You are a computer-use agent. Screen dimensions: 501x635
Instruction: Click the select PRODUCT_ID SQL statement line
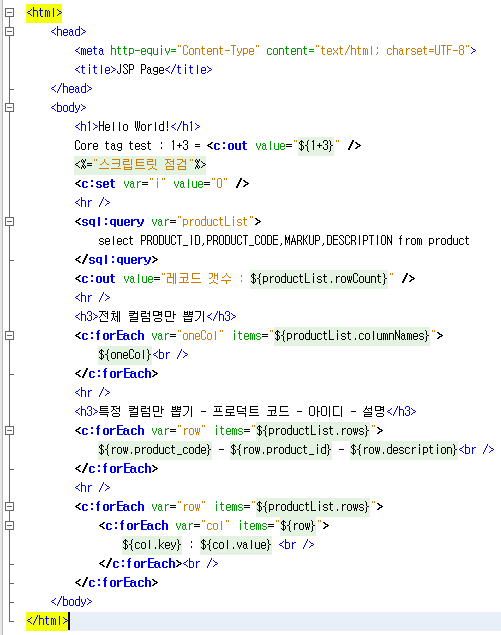coord(284,241)
